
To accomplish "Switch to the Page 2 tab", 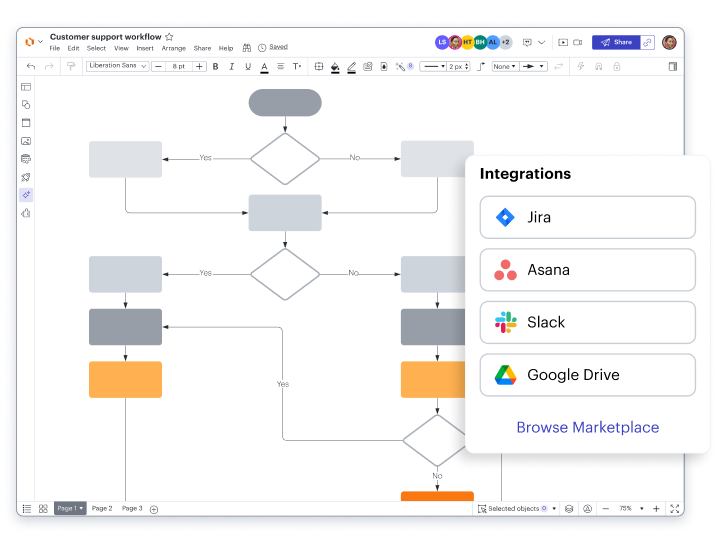I will click(102, 509).
